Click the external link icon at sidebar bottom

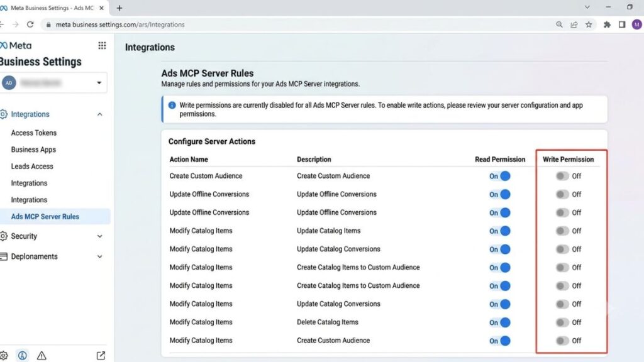[x=101, y=356]
